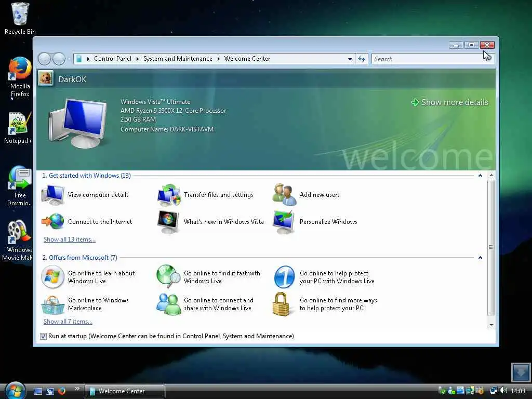Click the find it fast Windows Live icon
Screen dimensions: 532x399
pos(169,276)
